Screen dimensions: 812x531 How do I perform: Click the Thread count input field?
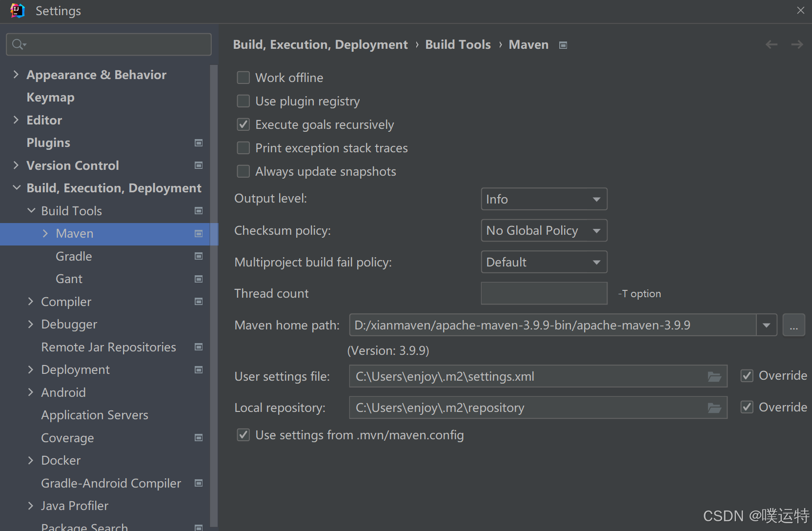coord(544,293)
